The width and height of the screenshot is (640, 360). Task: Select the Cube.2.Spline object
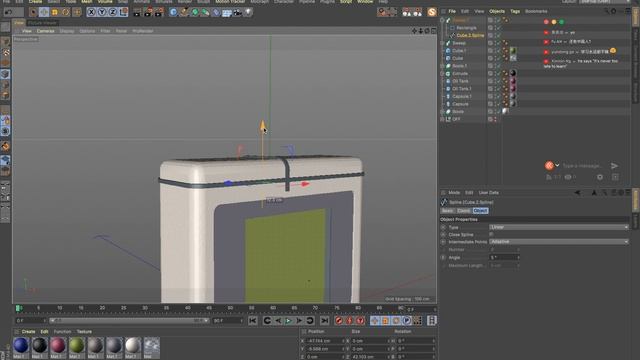click(x=470, y=36)
